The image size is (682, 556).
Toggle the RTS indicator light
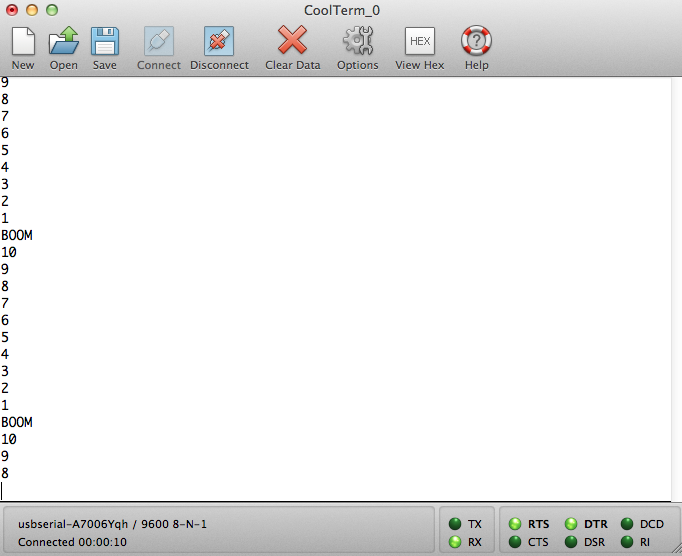515,524
